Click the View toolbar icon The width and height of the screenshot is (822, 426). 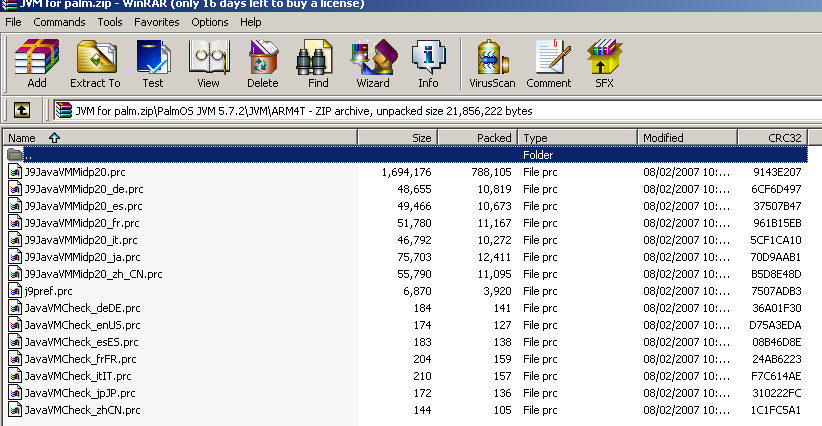(x=208, y=63)
